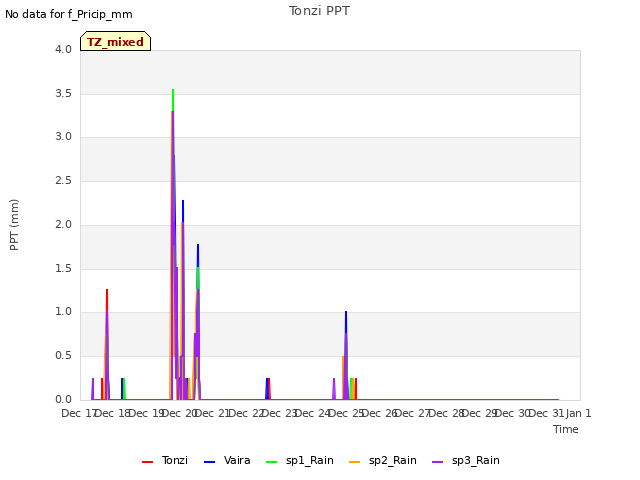Click the 2.0 y-axis tick label
Image resolution: width=640 pixels, height=480 pixels.
63,224
